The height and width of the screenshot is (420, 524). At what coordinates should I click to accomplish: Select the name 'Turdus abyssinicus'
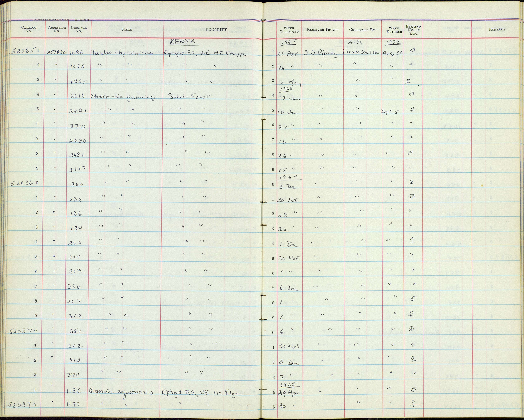point(122,53)
